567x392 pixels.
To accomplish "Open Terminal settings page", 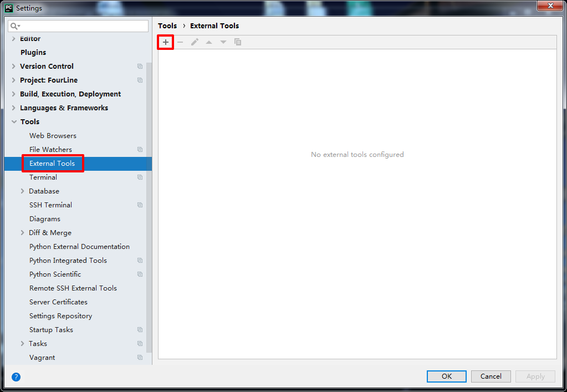I will click(x=43, y=177).
